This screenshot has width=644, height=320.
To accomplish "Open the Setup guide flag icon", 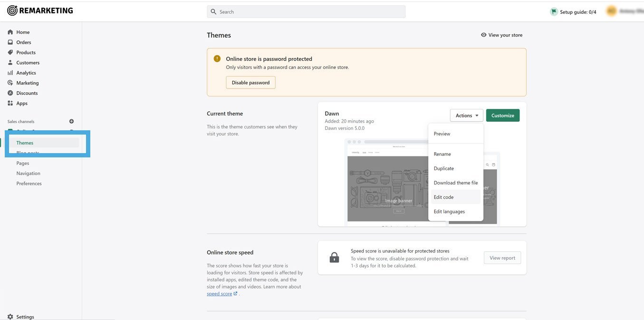I will pos(554,12).
